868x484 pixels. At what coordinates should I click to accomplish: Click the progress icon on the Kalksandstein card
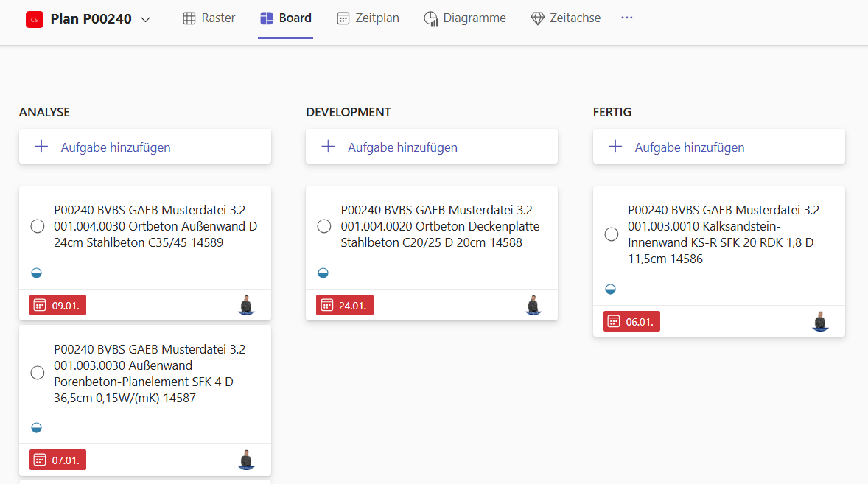610,289
